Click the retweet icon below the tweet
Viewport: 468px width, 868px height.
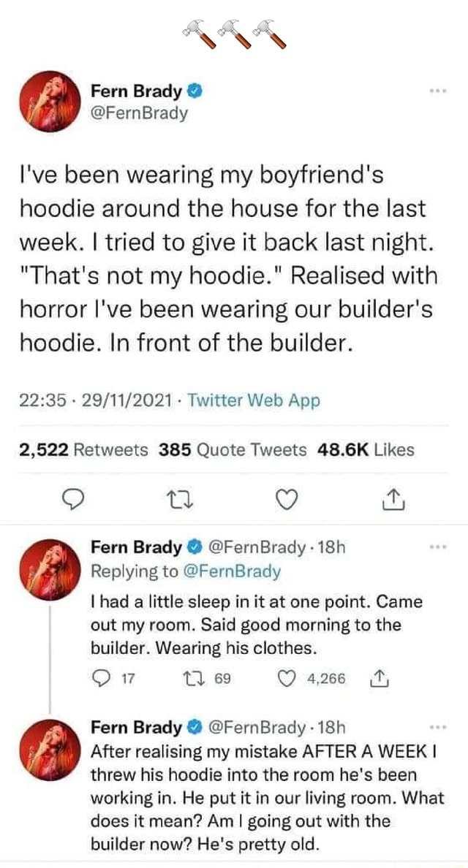pos(179,500)
